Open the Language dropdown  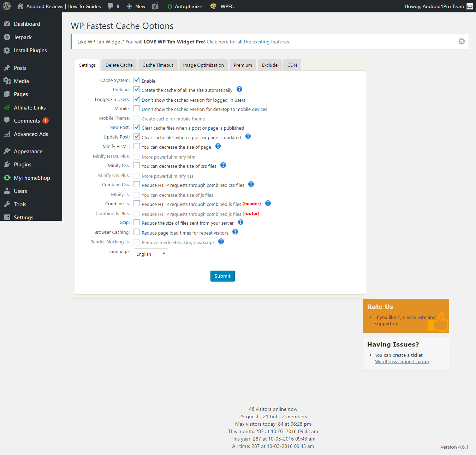[151, 254]
